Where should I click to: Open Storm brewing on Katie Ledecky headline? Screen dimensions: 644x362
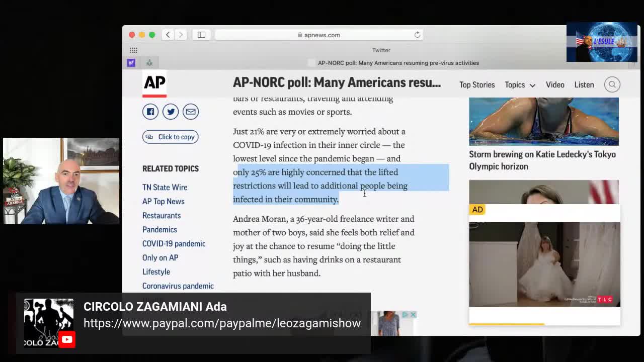pos(542,160)
